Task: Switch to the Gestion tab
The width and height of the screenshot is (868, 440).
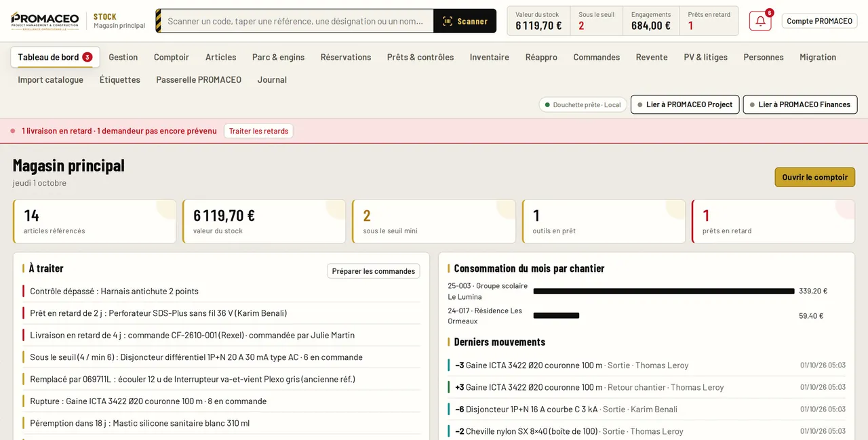Action: (123, 57)
